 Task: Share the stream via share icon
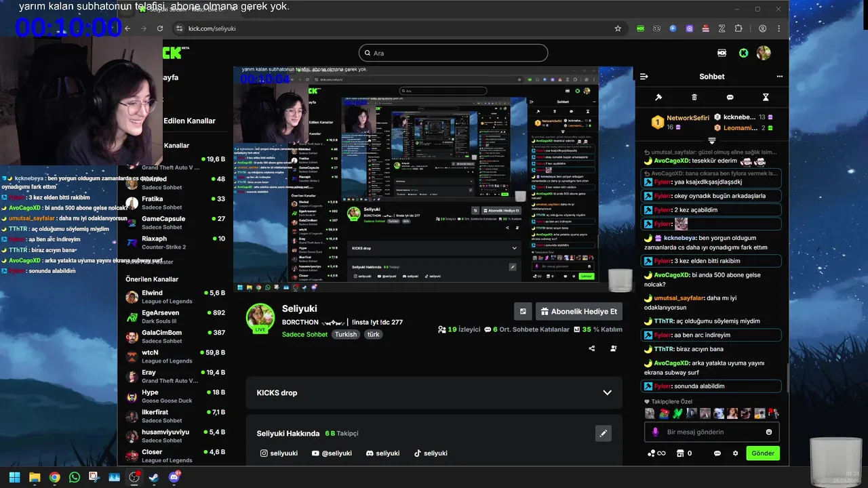(592, 348)
